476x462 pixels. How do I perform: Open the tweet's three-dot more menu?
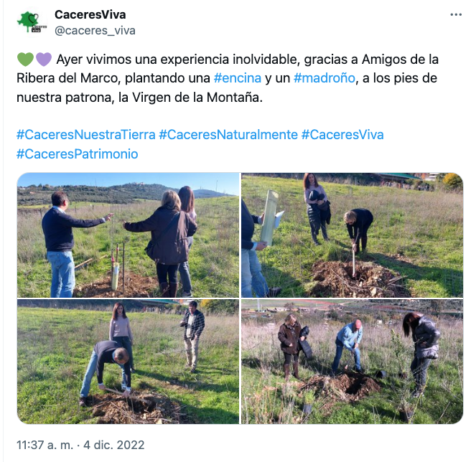tap(456, 14)
